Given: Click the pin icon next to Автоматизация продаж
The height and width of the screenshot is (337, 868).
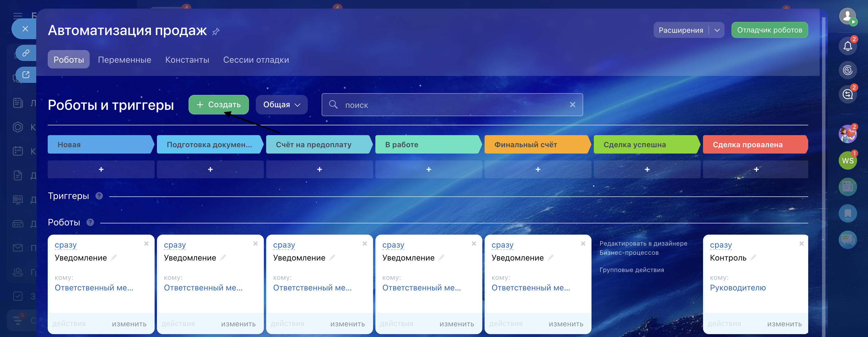Looking at the screenshot, I should pyautogui.click(x=216, y=31).
